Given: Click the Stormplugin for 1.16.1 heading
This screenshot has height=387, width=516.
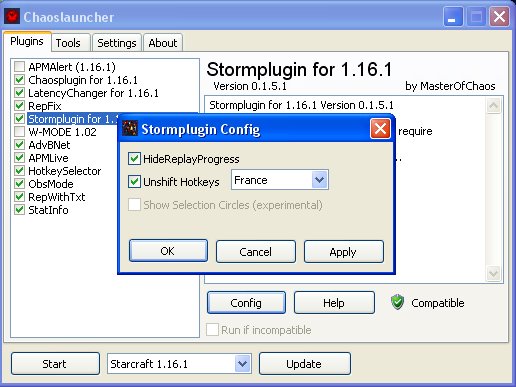Looking at the screenshot, I should click(x=299, y=70).
